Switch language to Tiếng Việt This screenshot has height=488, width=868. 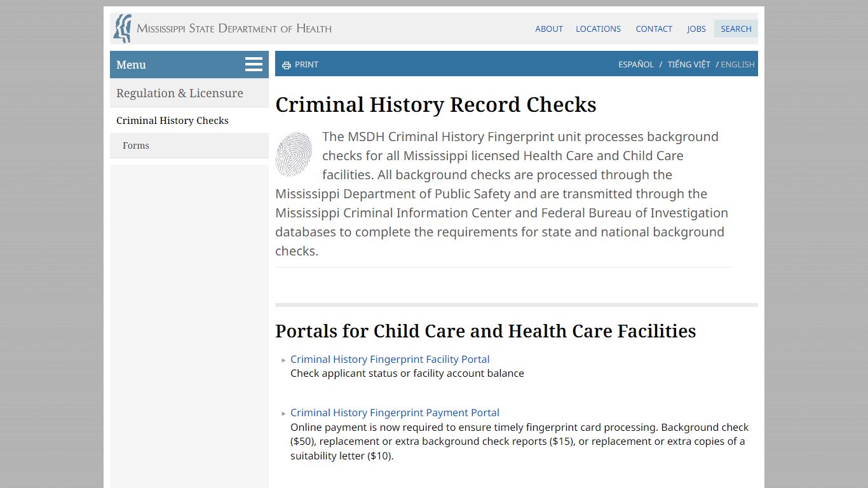(689, 64)
